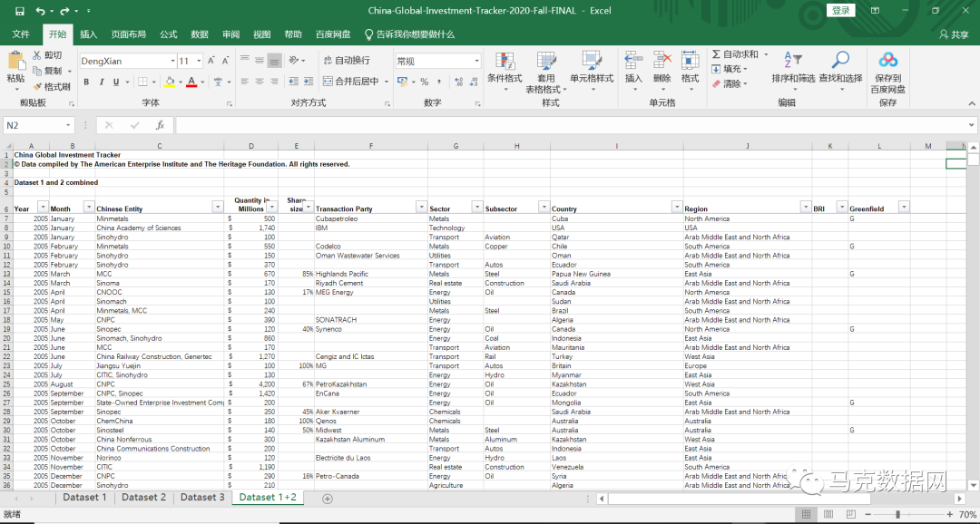Click the Format Painter (格式刷) icon
The width and height of the screenshot is (980, 524).
pyautogui.click(x=37, y=86)
